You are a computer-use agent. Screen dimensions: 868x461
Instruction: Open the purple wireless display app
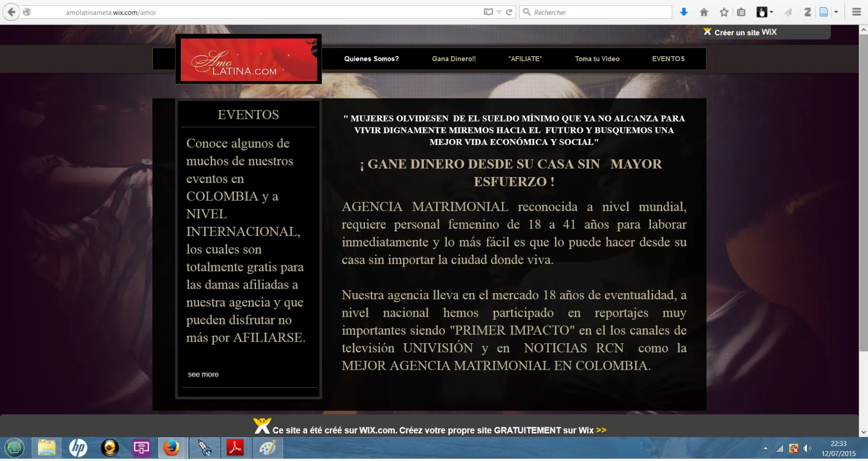[141, 448]
